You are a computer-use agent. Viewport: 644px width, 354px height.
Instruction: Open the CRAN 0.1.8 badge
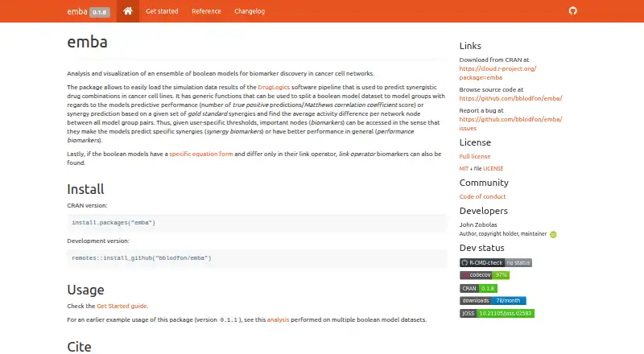pyautogui.click(x=478, y=289)
